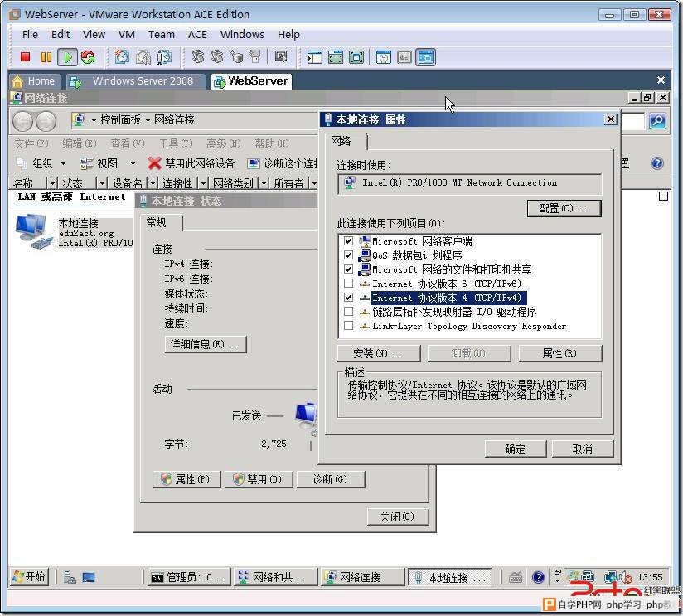Take a snapshot with the clock snapshot icon
The width and height of the screenshot is (683, 616).
click(x=122, y=57)
